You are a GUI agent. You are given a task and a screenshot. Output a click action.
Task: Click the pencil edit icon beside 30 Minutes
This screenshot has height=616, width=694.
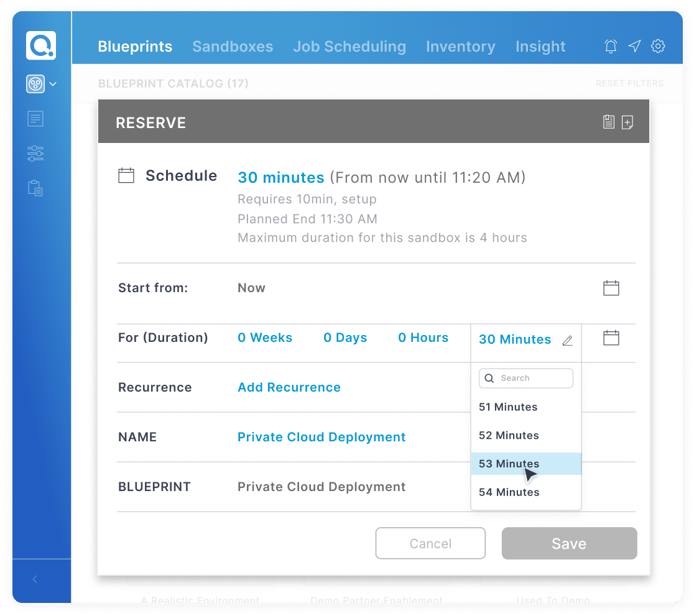click(x=567, y=340)
